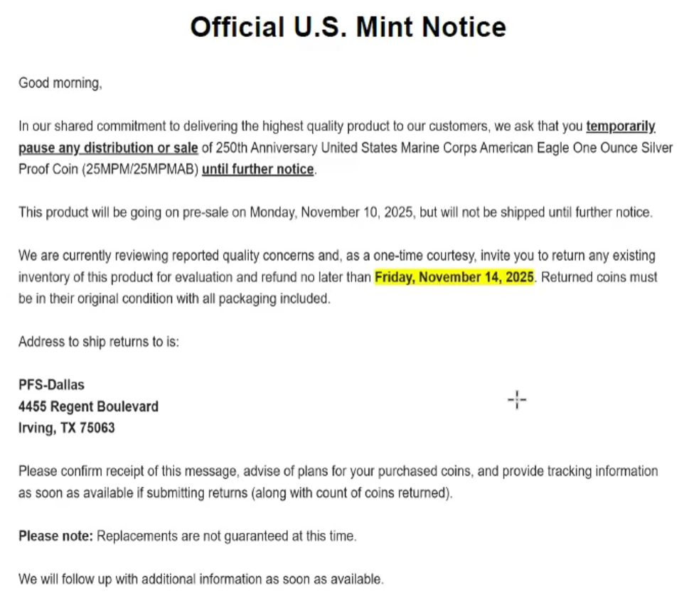
Task: Click the highlighted 'Friday, November 14, 2025' date
Action: pyautogui.click(x=454, y=277)
